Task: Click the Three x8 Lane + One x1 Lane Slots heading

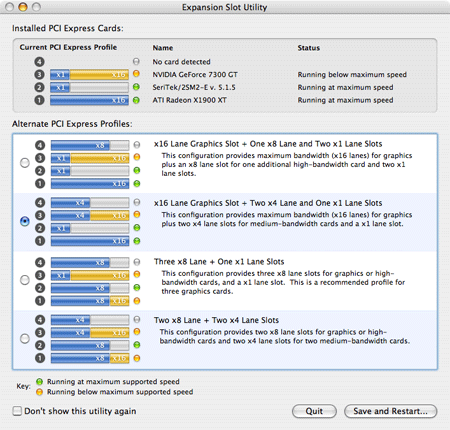Action: click(219, 262)
